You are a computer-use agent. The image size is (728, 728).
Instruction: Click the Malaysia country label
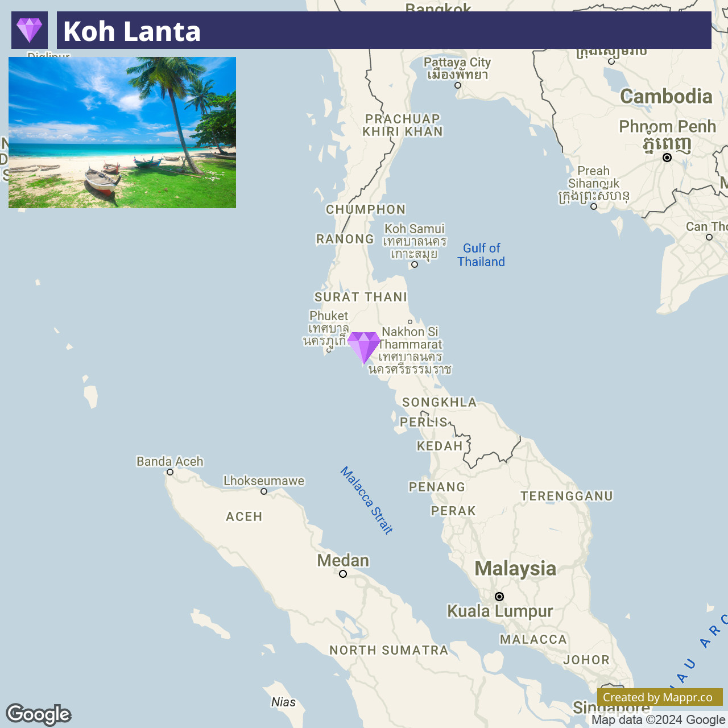coord(515,568)
